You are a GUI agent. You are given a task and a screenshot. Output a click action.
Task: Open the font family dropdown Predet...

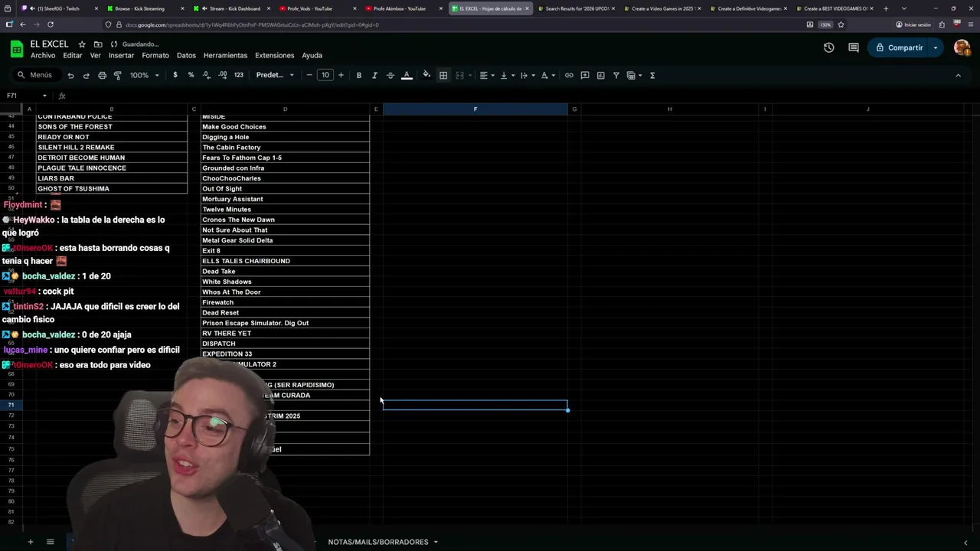pyautogui.click(x=275, y=75)
